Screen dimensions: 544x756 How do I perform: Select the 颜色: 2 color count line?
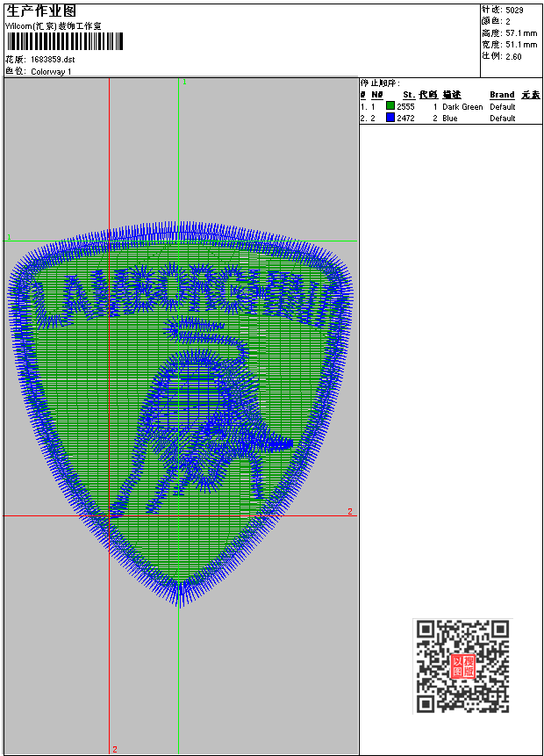[496, 21]
